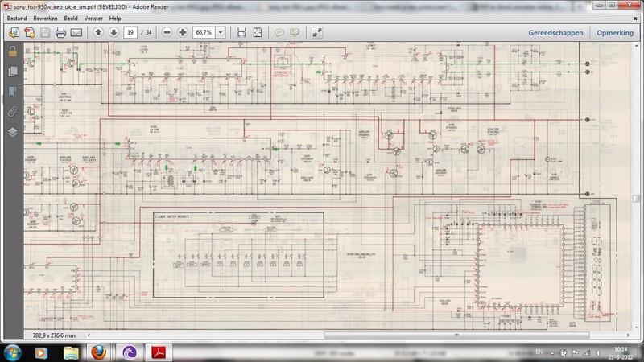Open the Layers panel in sidebar
The height and width of the screenshot is (362, 644).
(12, 132)
